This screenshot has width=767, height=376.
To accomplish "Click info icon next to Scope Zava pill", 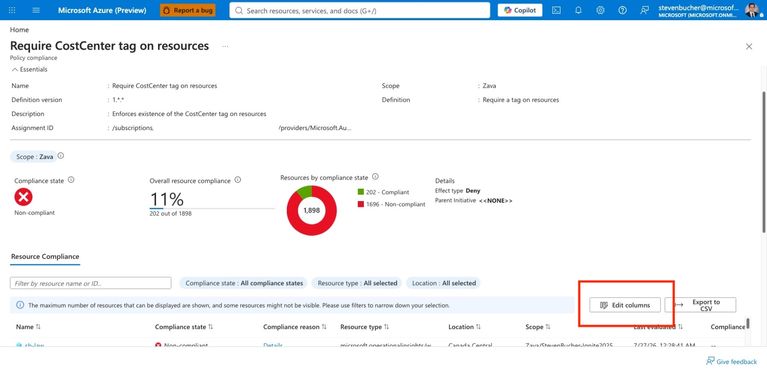I will coord(61,156).
